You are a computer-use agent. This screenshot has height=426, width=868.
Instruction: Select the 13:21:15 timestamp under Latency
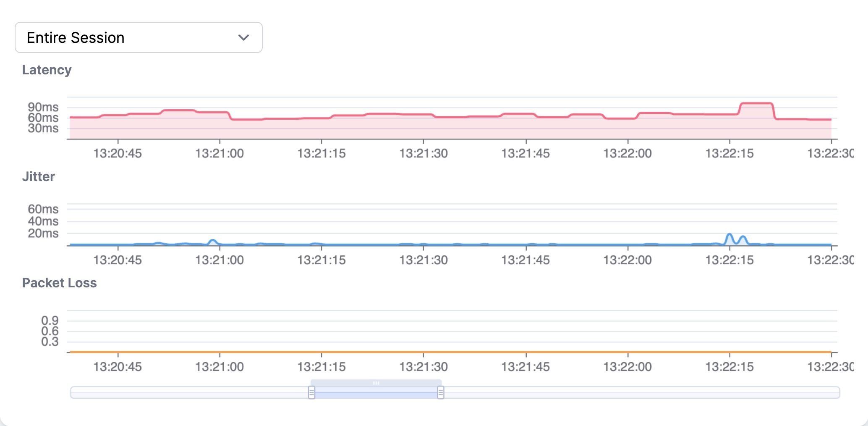[x=322, y=153]
